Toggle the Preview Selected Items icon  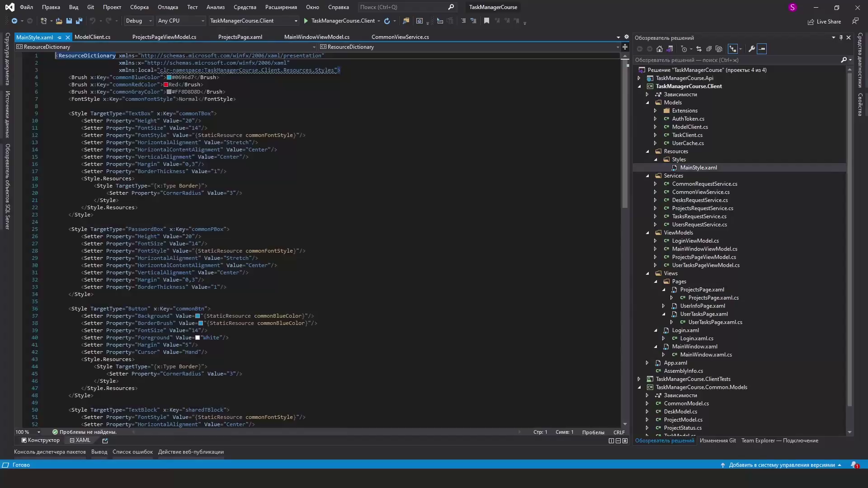click(762, 49)
